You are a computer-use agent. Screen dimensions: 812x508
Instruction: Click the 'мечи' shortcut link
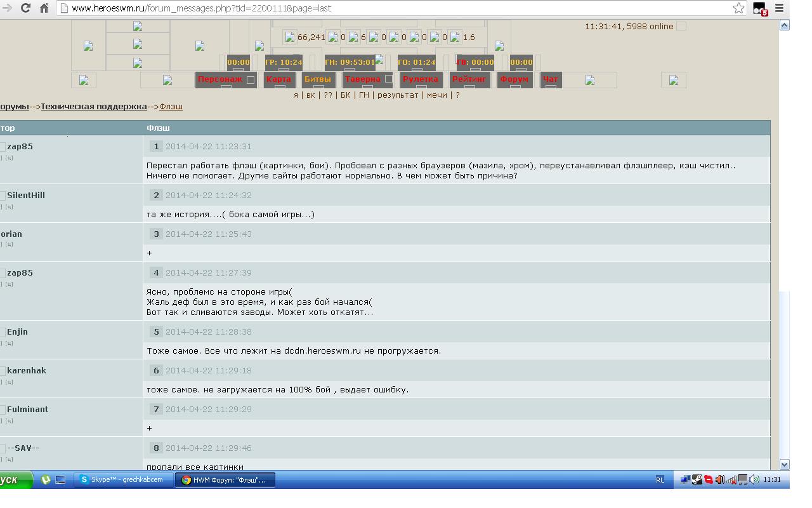[x=436, y=95]
